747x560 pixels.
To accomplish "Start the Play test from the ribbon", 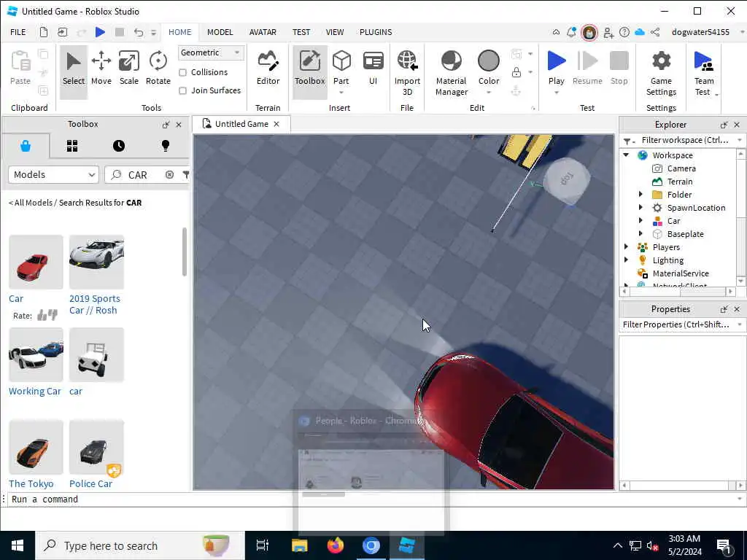I will (x=556, y=61).
